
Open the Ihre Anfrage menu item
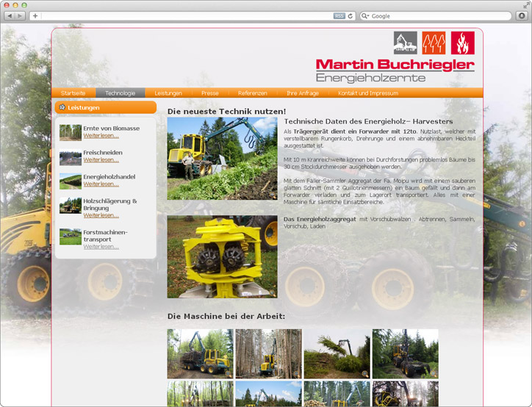[303, 93]
